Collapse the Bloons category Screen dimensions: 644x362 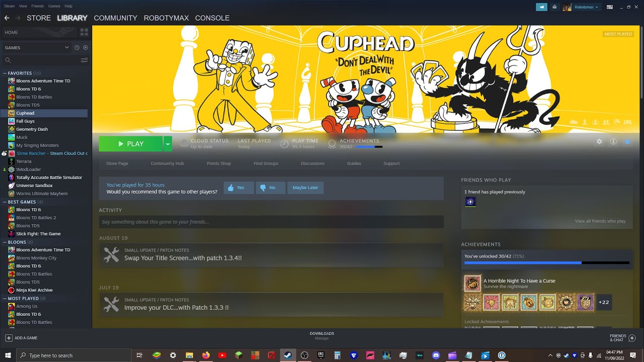[5, 242]
